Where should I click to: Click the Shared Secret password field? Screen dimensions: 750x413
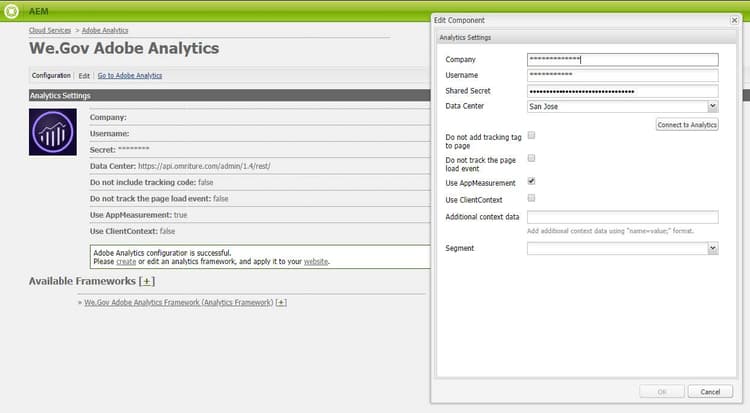point(622,91)
